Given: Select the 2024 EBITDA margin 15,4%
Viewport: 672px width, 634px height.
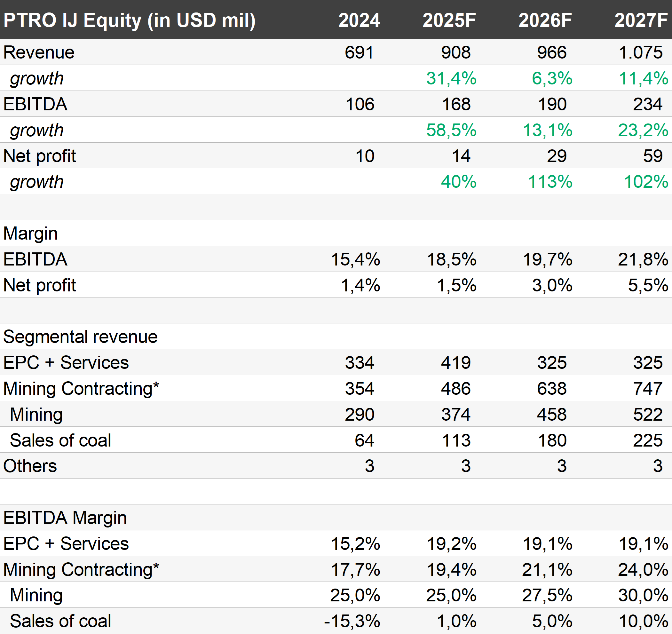Looking at the screenshot, I should [355, 260].
